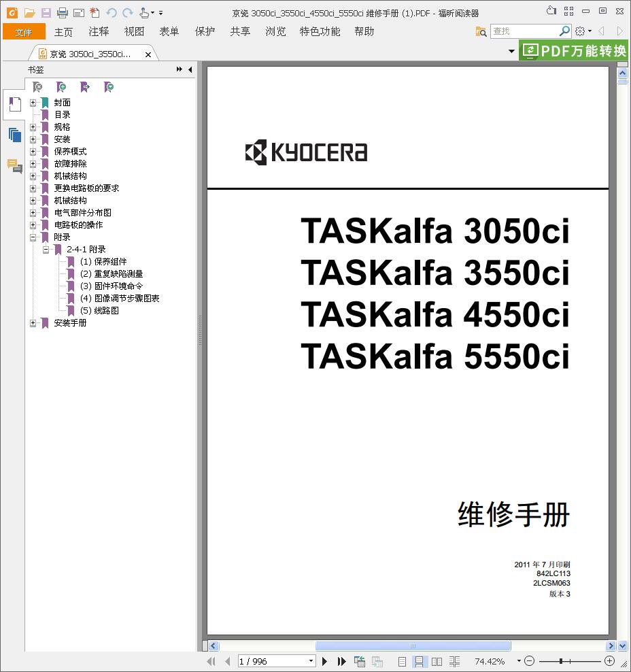Click the advanced search folder icon
The image size is (631, 672).
click(481, 31)
